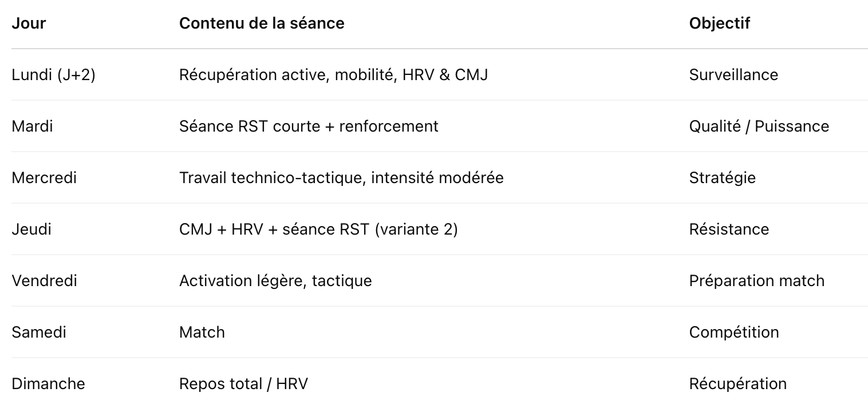Select "CMJ + HRV + séance RST (variante 2)"
868x412 pixels.
(x=318, y=229)
